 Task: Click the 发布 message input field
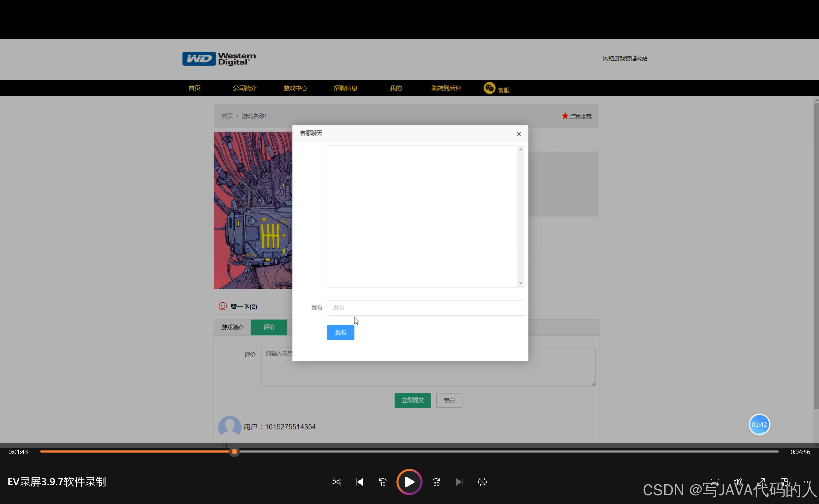pos(426,308)
